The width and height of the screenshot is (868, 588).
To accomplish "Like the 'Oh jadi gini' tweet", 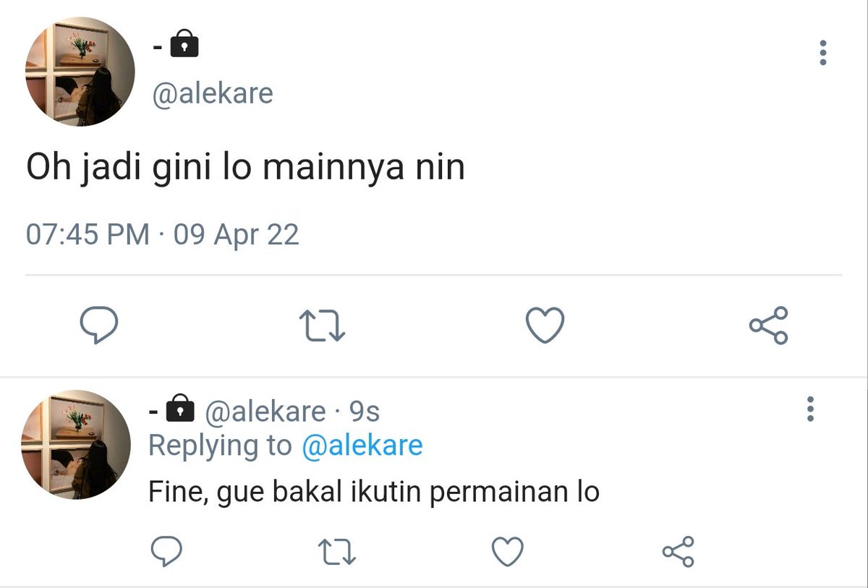I will point(544,325).
